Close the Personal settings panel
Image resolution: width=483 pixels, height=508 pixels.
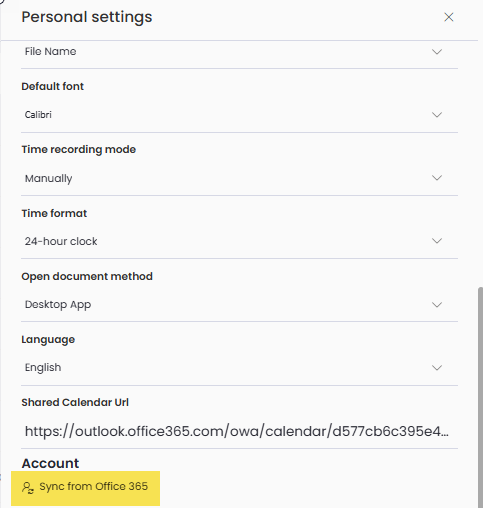point(449,17)
